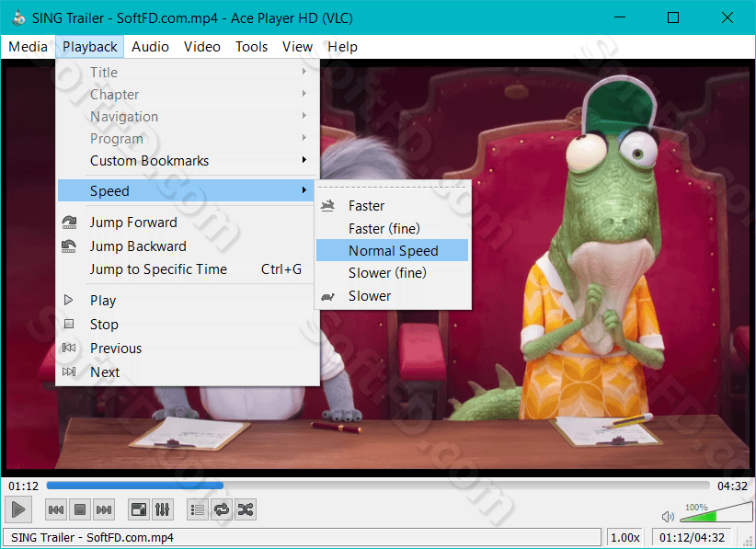This screenshot has width=756, height=549.
Task: Click the elapsed time 01:12 label
Action: [23, 486]
